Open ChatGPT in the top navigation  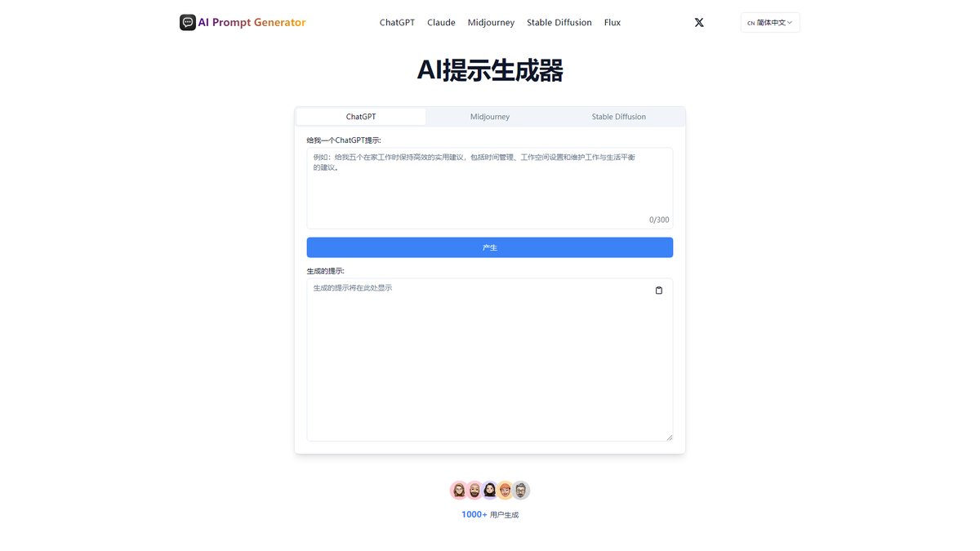click(x=397, y=23)
